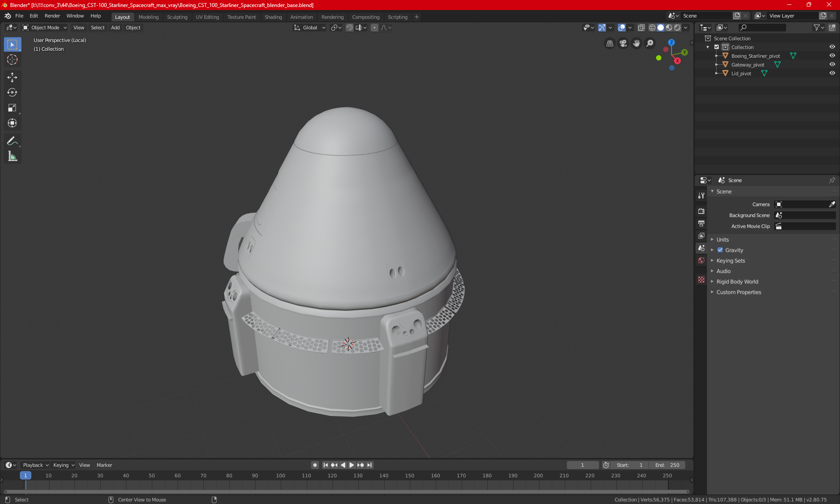Choose the Rotate tool
This screenshot has width=840, height=504.
coord(12,92)
